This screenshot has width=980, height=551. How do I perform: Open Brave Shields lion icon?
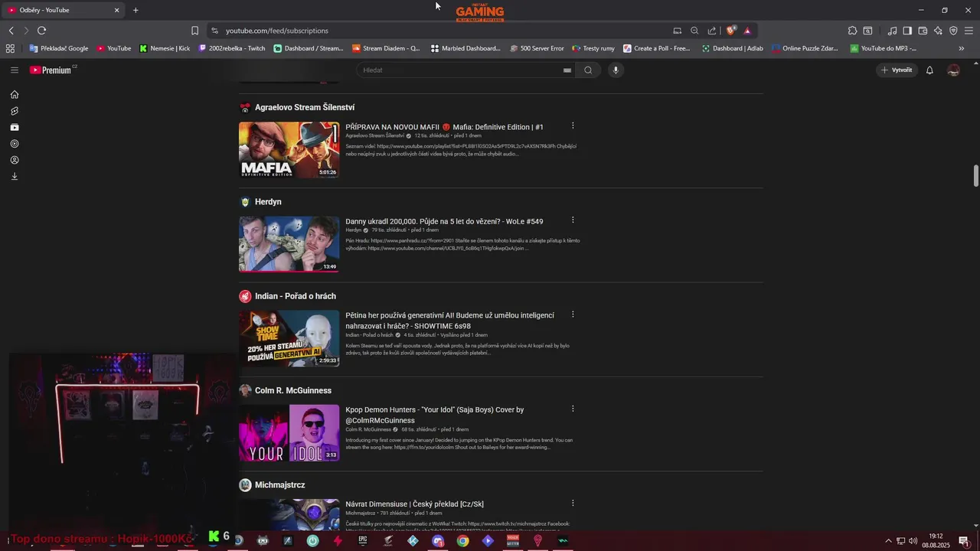(x=731, y=31)
